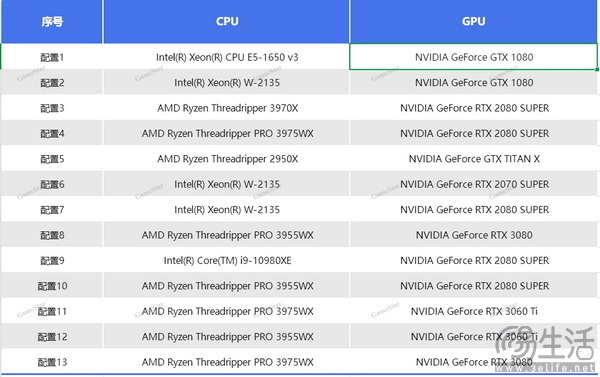600x377 pixels.
Task: Click the selected GTX 1080 cell in 配置1 row
Action: coord(473,57)
